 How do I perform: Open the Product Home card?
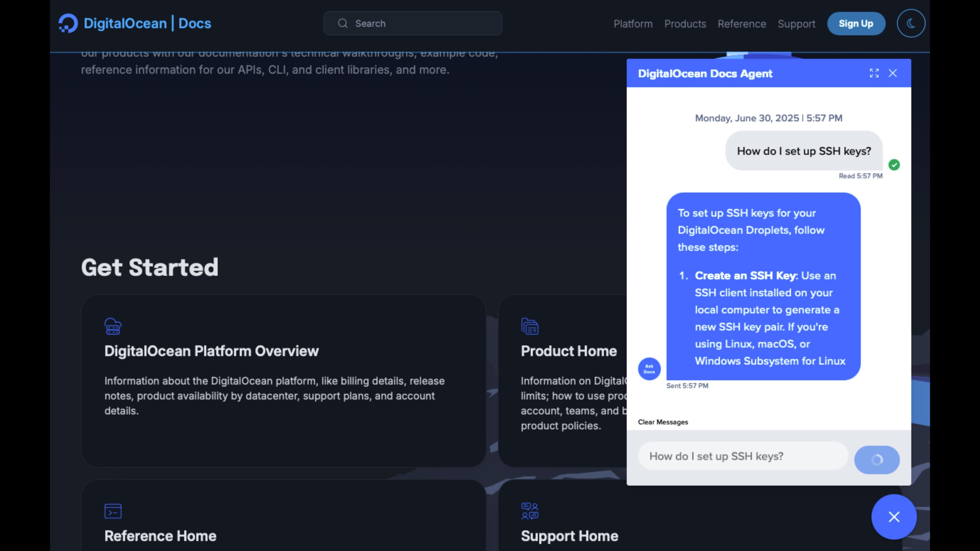click(563, 381)
